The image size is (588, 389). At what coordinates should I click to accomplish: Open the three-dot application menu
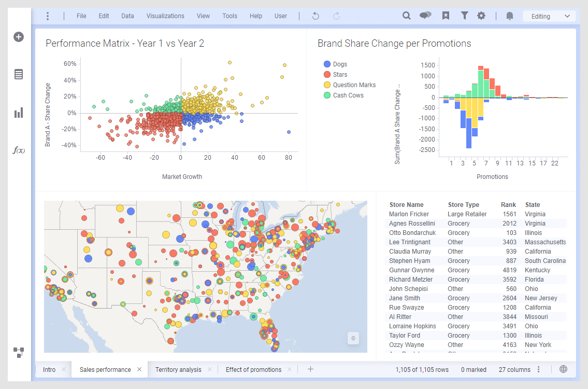(48, 16)
